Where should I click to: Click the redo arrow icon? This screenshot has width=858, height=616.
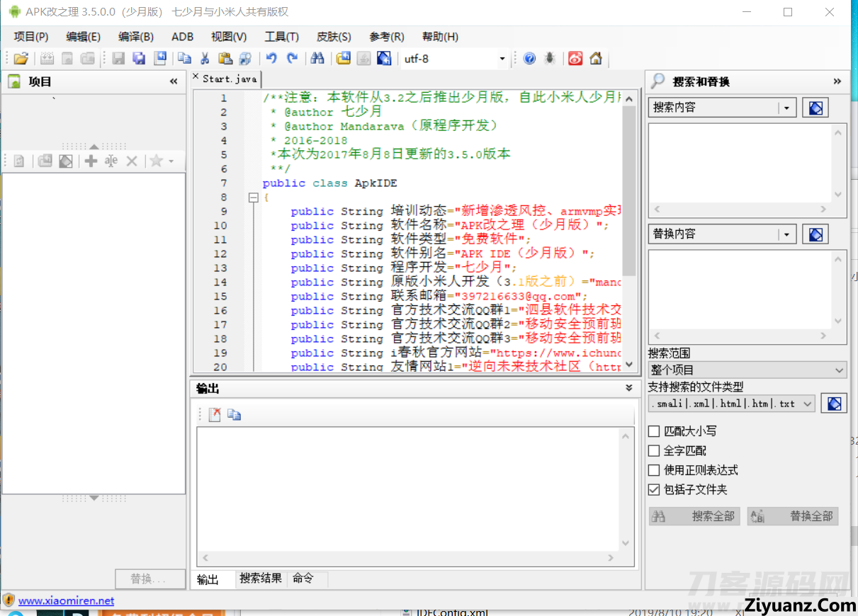[x=292, y=59]
